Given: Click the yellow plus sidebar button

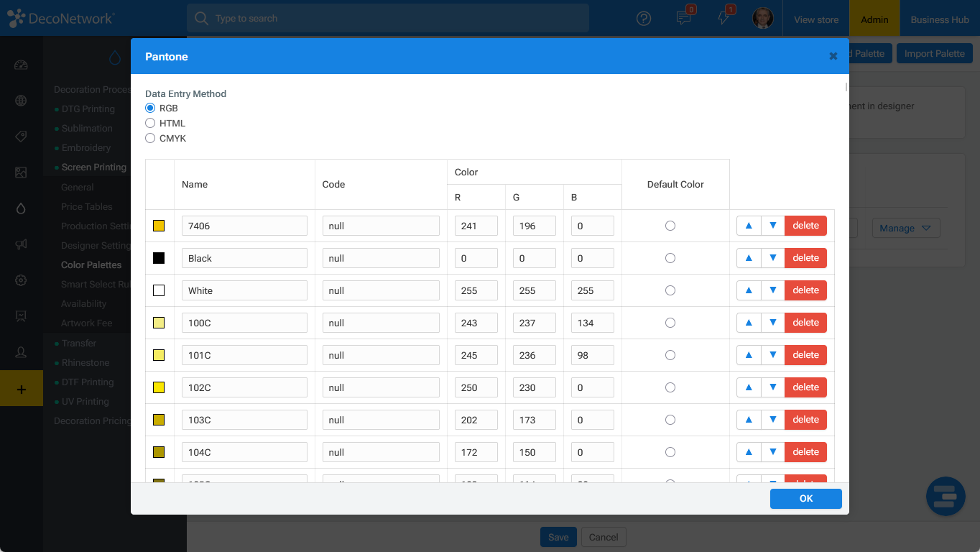Looking at the screenshot, I should click(22, 389).
